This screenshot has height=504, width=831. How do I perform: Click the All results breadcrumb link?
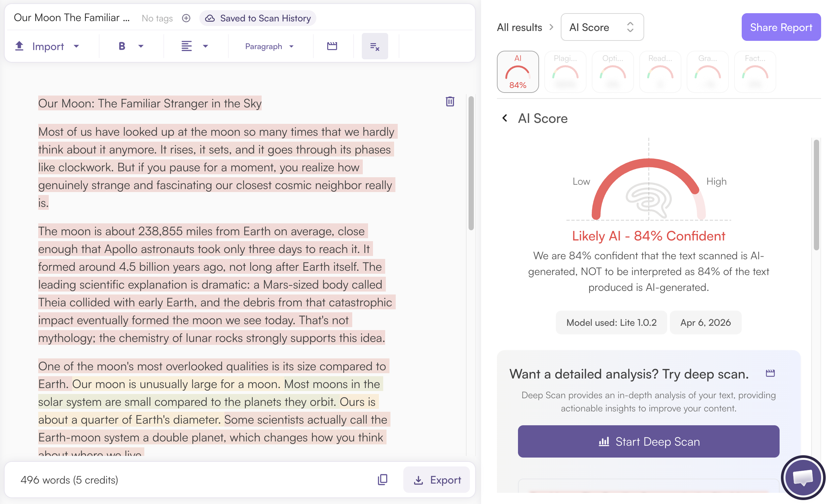point(519,27)
